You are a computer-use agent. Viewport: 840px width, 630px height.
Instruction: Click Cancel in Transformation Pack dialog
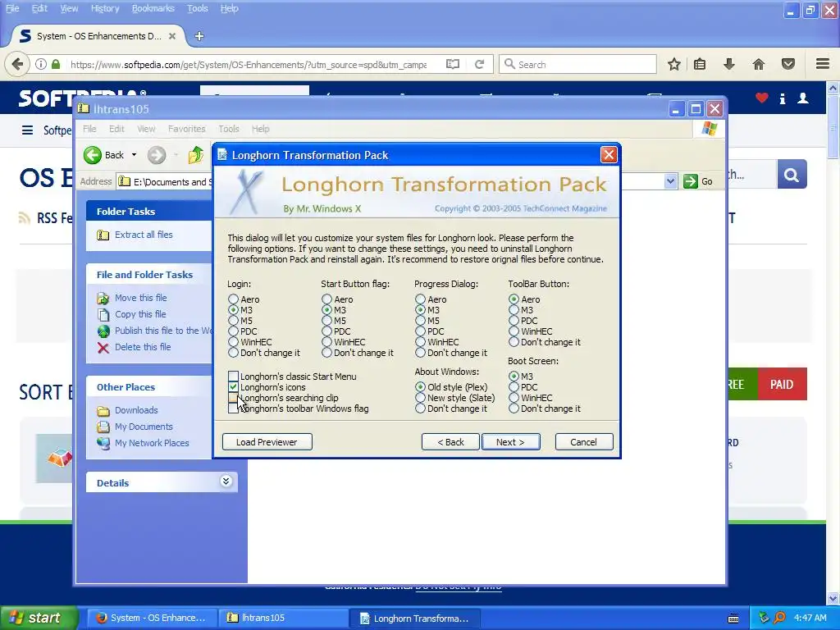(x=583, y=442)
